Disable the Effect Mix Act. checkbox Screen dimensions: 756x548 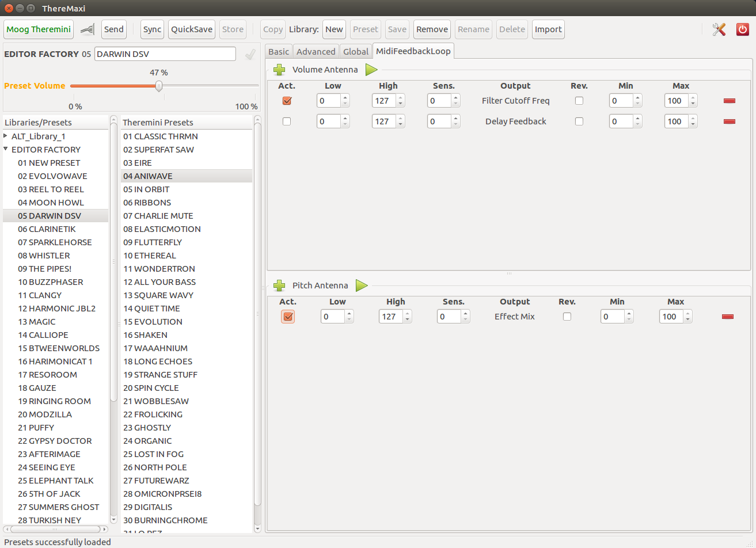tap(288, 317)
